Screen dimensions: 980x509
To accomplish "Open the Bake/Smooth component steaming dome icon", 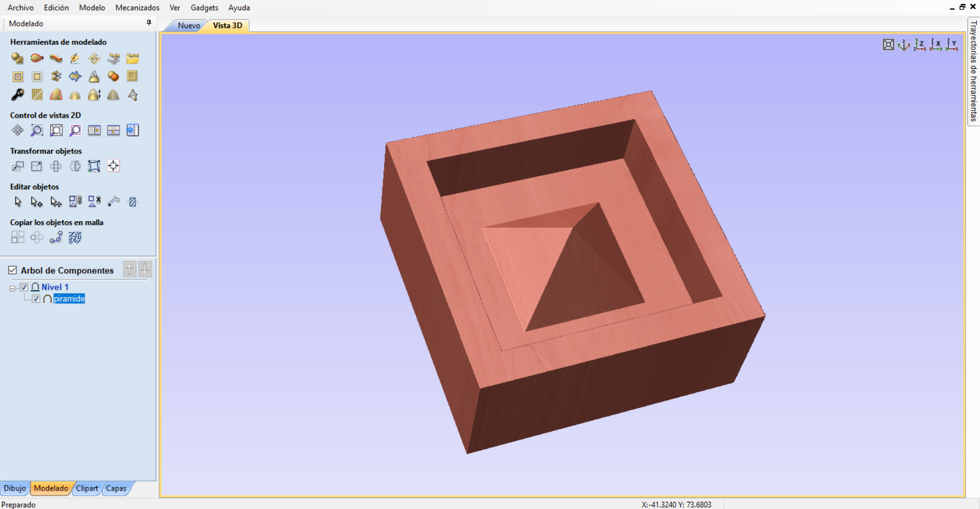I will 94,77.
